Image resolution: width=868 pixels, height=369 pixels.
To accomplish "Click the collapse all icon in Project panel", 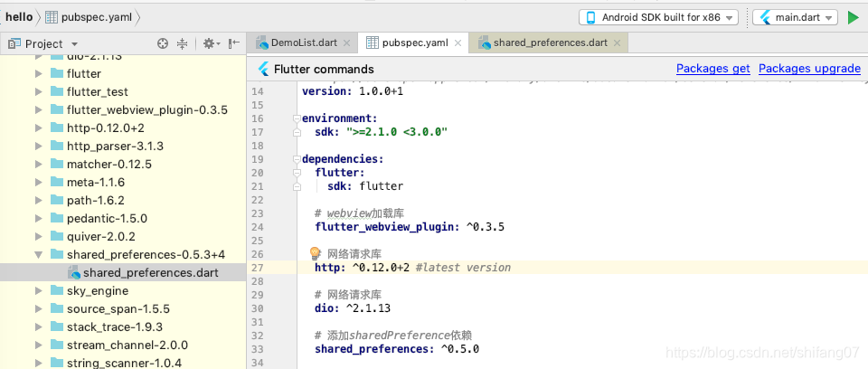I will tap(182, 43).
